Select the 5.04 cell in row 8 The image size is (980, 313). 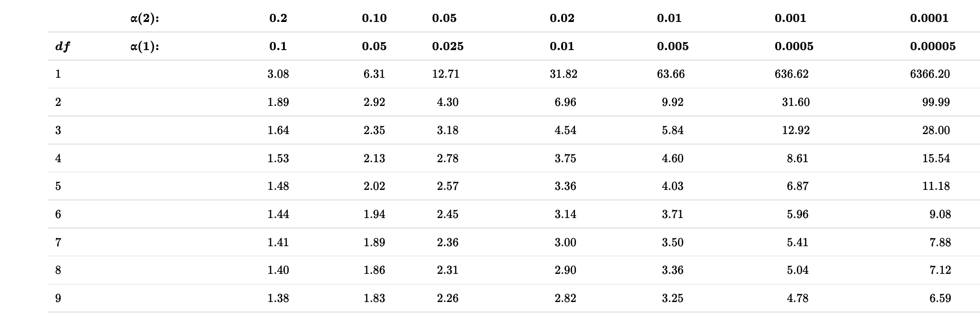(797, 270)
